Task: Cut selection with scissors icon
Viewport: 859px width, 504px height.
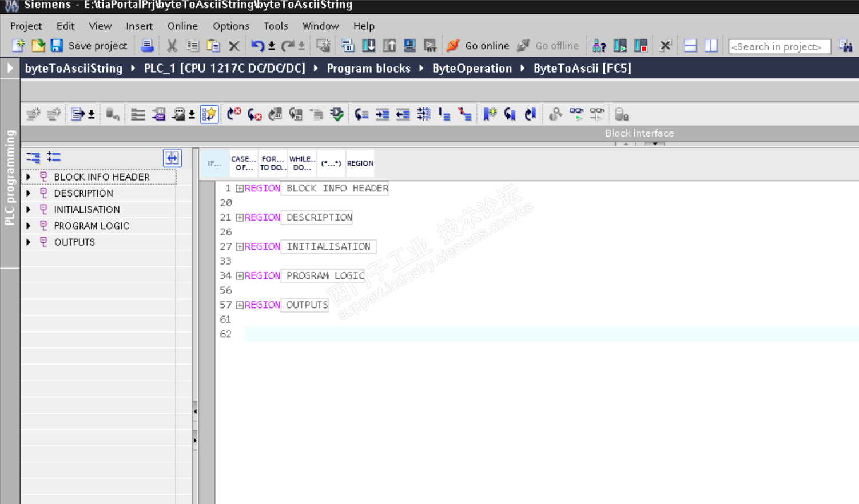Action: (172, 46)
